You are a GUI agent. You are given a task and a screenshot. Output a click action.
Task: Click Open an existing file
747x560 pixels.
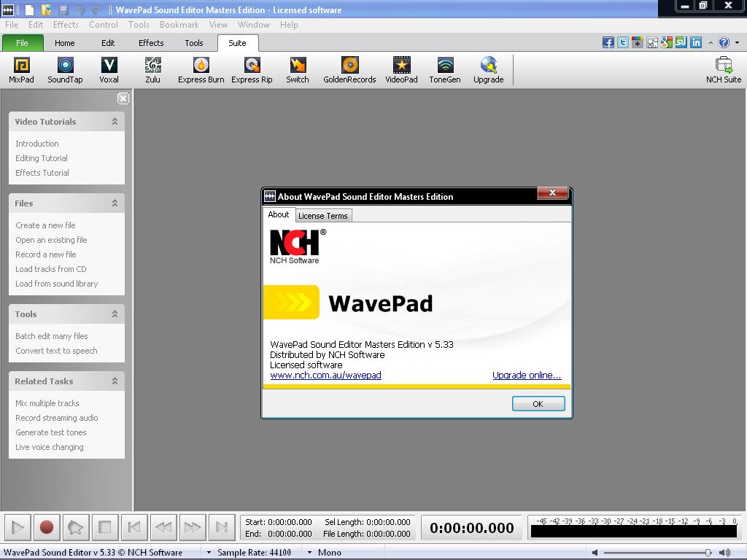pyautogui.click(x=51, y=240)
